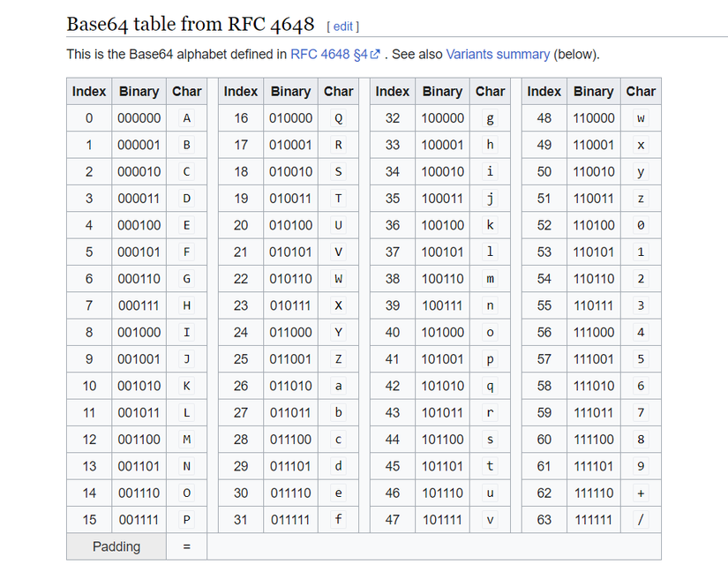The height and width of the screenshot is (572, 728).
Task: Click the uppercase char cell Z
Action: pyautogui.click(x=339, y=359)
